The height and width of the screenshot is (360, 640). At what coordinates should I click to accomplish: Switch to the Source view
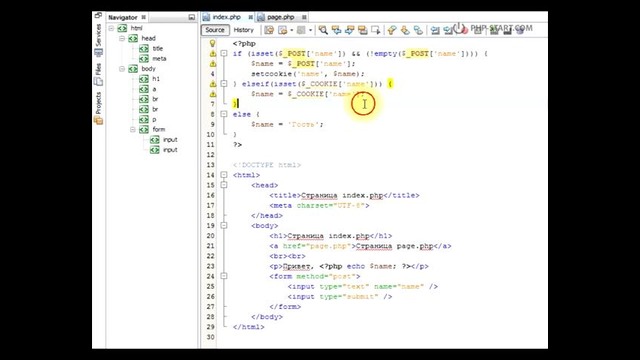point(215,30)
